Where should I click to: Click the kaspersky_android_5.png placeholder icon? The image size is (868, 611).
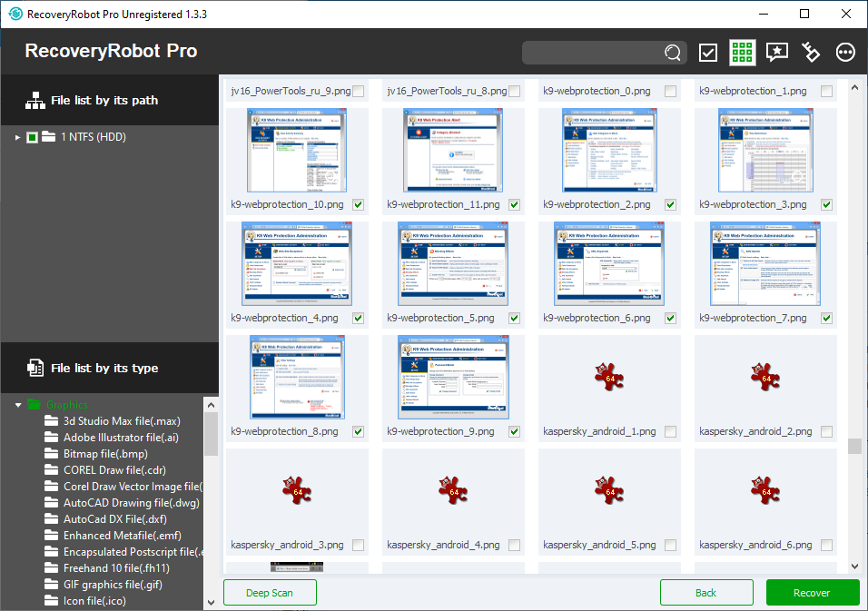[609, 490]
